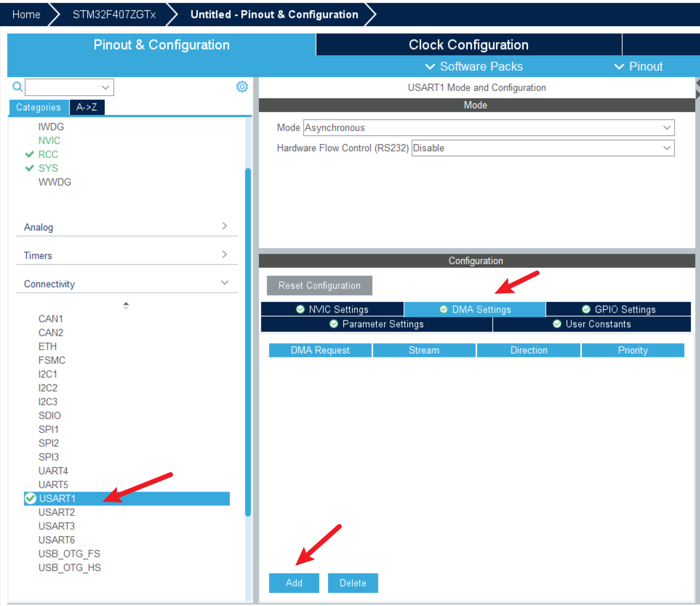Select FSMC peripheral
700x606 pixels.
(52, 360)
